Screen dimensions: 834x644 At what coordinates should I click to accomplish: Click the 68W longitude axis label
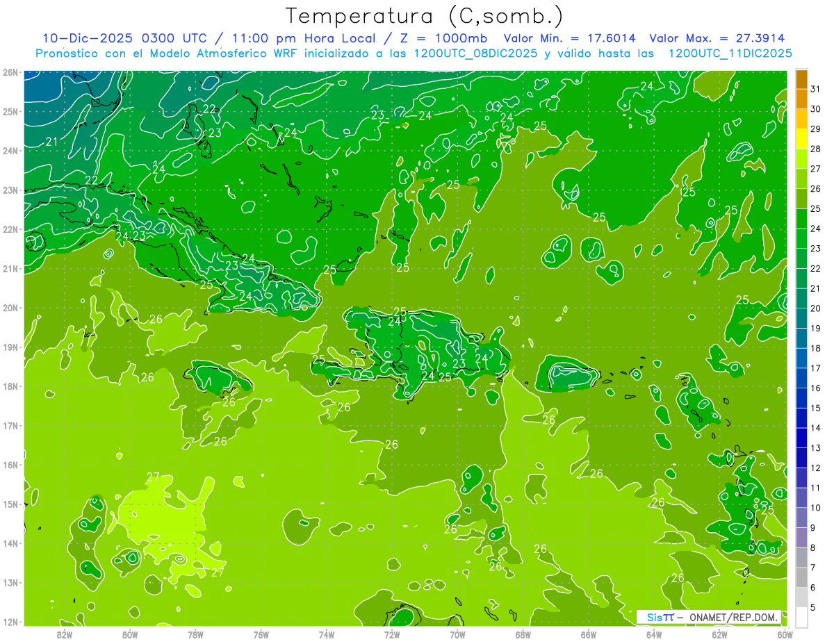[523, 634]
